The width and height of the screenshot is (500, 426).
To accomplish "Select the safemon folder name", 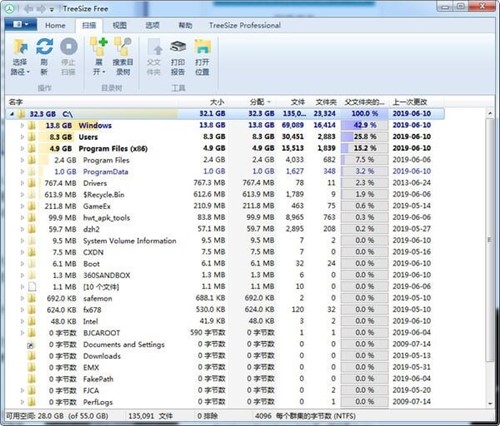I will 98,298.
